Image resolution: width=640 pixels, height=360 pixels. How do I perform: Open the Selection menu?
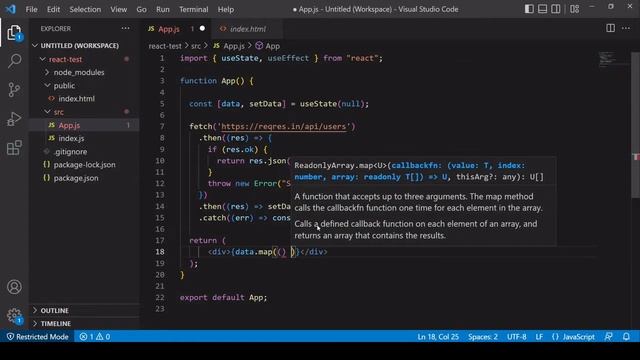[85, 9]
